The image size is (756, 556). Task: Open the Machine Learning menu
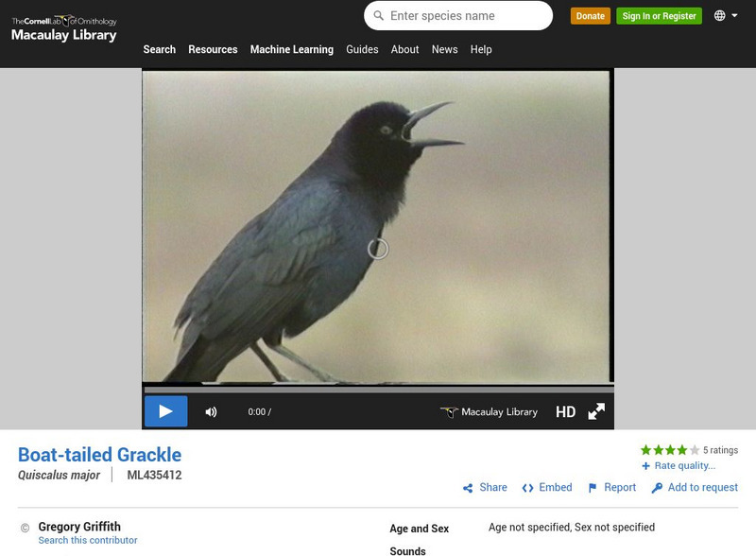[x=293, y=49]
